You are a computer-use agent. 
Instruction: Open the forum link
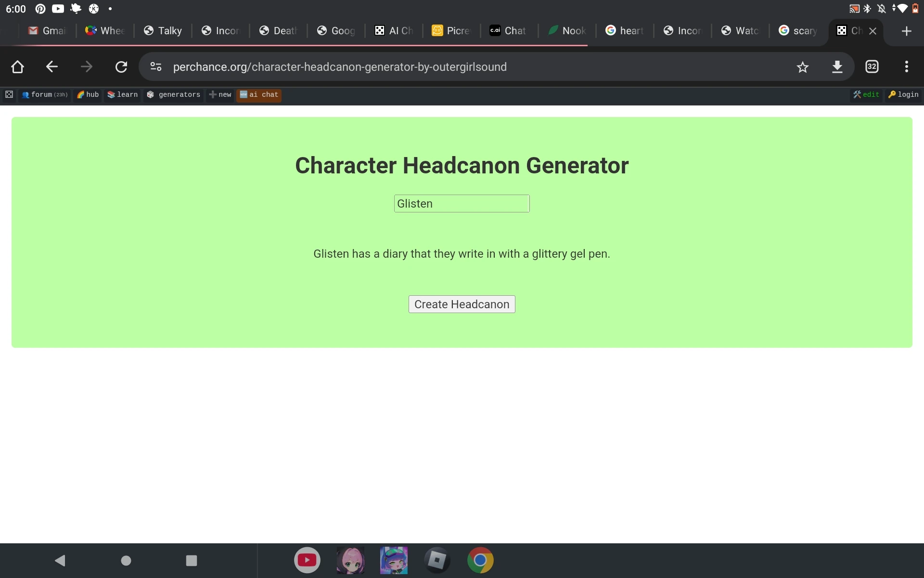[44, 95]
